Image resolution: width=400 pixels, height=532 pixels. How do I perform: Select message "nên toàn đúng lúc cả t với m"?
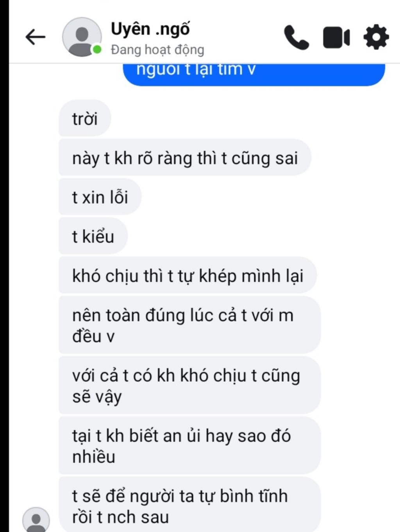pos(189,325)
